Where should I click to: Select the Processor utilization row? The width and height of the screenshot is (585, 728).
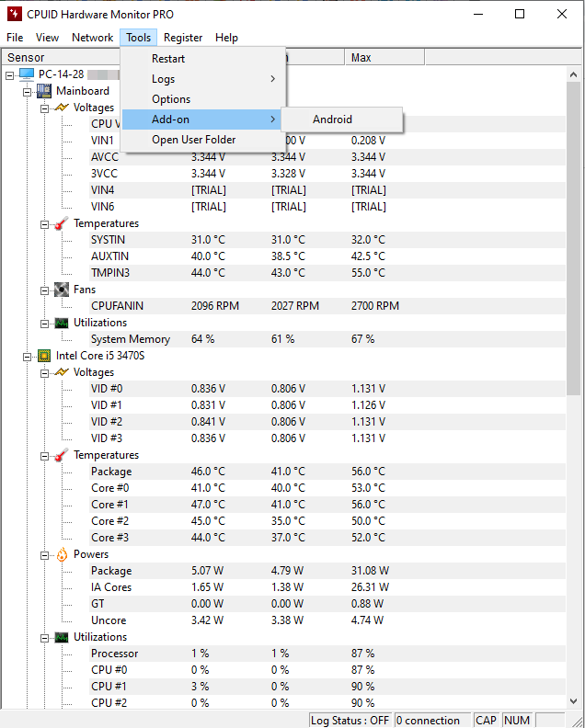coord(327,654)
